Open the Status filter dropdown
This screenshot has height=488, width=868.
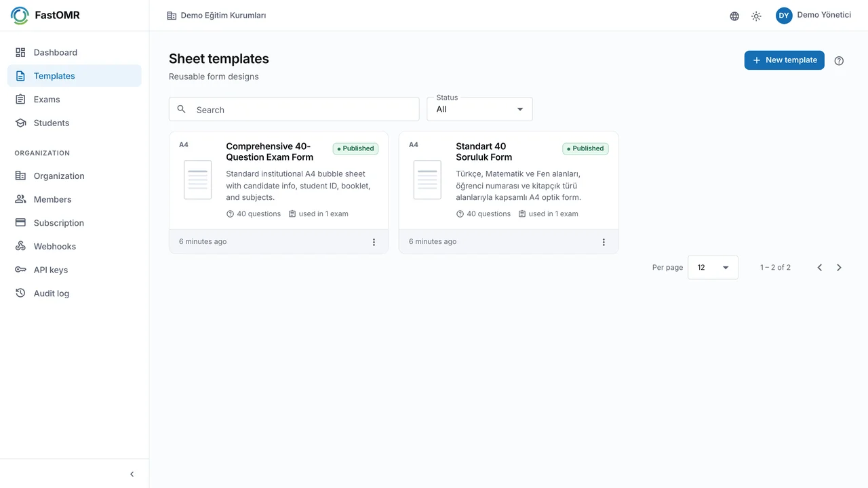[479, 109]
